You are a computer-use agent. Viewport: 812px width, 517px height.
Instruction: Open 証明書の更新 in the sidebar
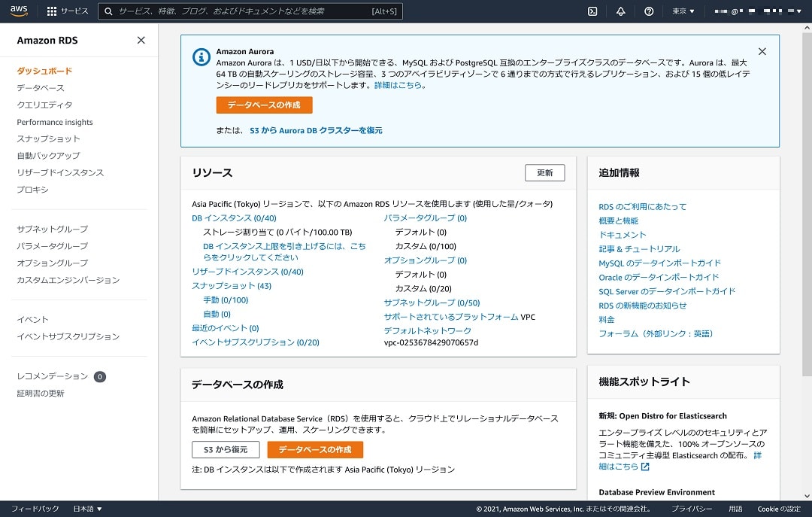[41, 394]
